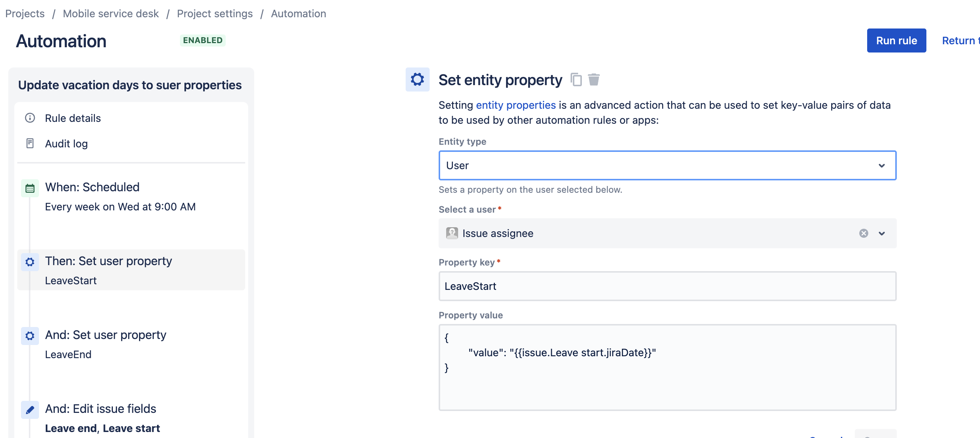Expand the Select a user dropdown
The image size is (980, 438).
(x=881, y=233)
